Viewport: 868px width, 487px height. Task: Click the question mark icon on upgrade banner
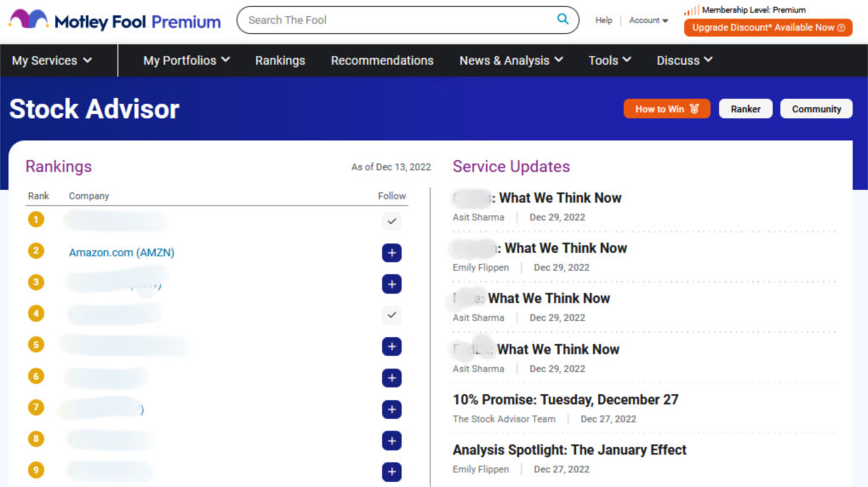pos(841,28)
